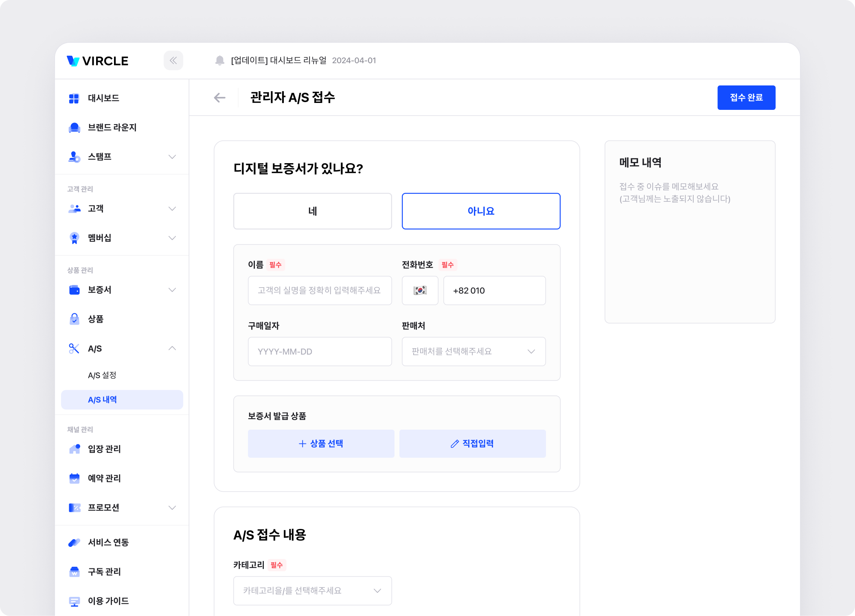The width and height of the screenshot is (855, 616).
Task: Click the 상품 선택 button
Action: point(321,444)
